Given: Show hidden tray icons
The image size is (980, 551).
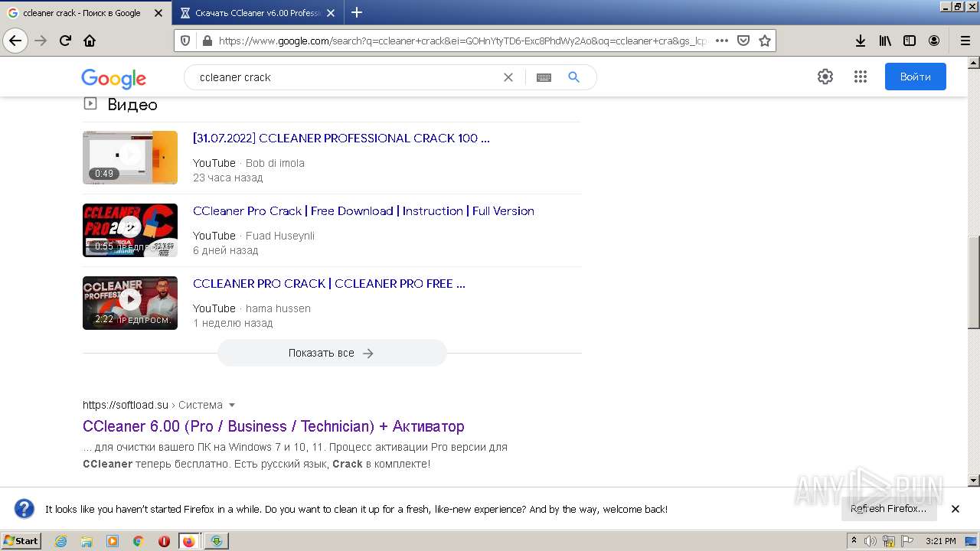Looking at the screenshot, I should click(x=854, y=541).
